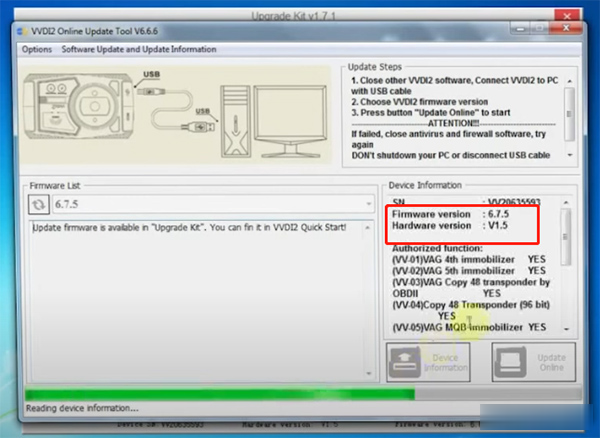This screenshot has height=438, width=600.
Task: Click the refresh firmware list icon
Action: point(39,204)
